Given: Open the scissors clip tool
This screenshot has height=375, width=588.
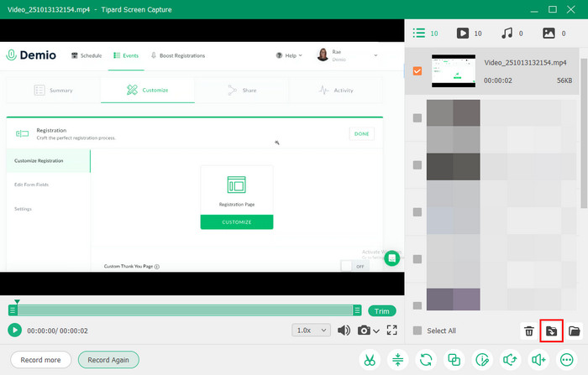Looking at the screenshot, I should [370, 360].
